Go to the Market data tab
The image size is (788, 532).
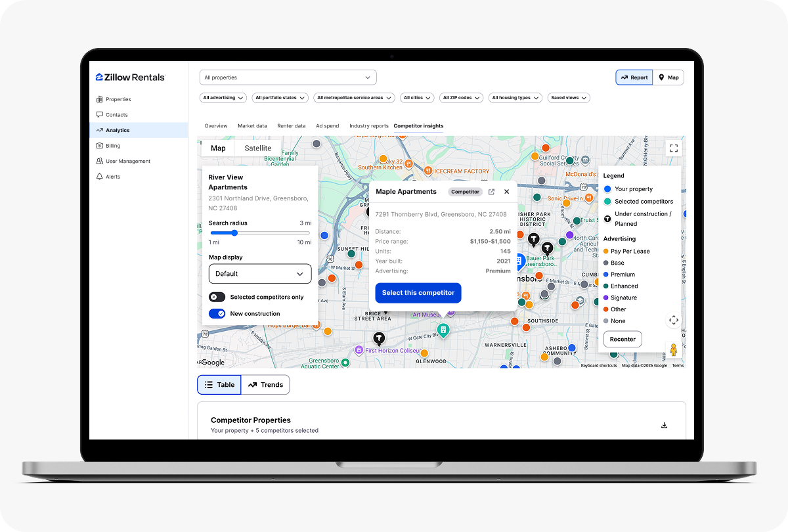(252, 125)
